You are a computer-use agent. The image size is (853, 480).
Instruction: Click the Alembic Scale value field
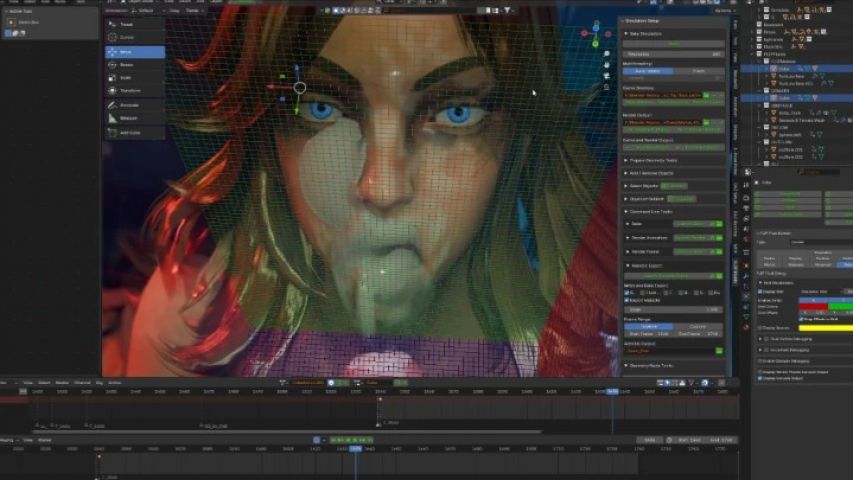click(x=673, y=310)
